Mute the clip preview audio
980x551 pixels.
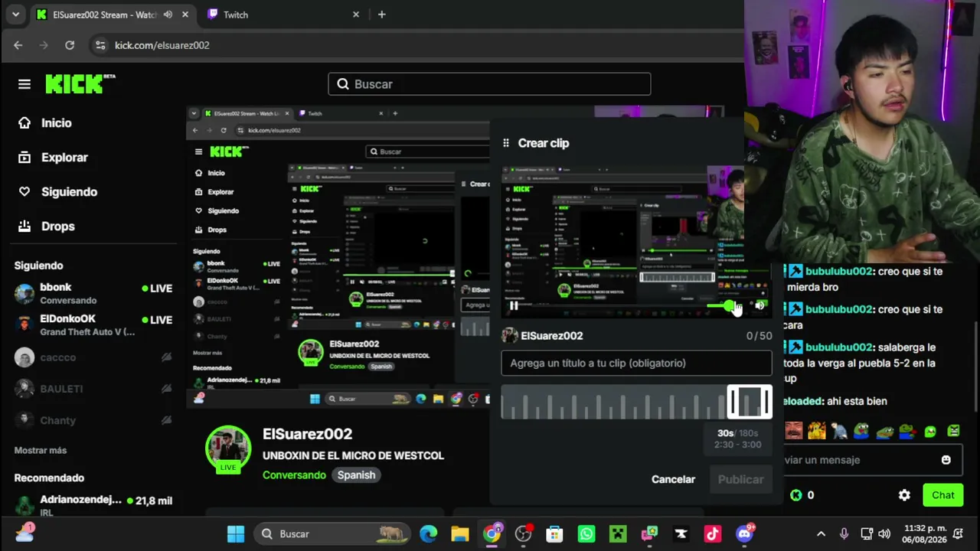[759, 306]
